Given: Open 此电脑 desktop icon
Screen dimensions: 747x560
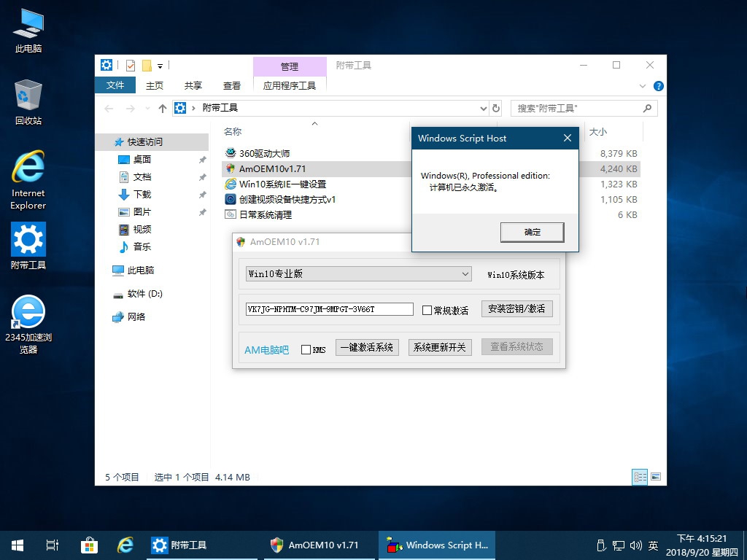Looking at the screenshot, I should tap(28, 31).
